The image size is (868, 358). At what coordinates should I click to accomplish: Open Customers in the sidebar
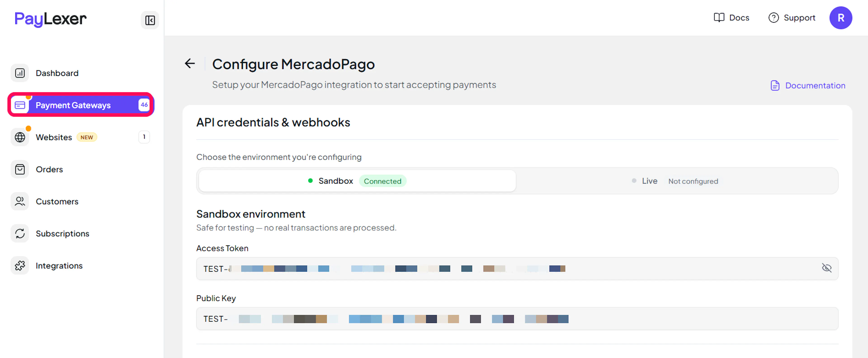81,201
